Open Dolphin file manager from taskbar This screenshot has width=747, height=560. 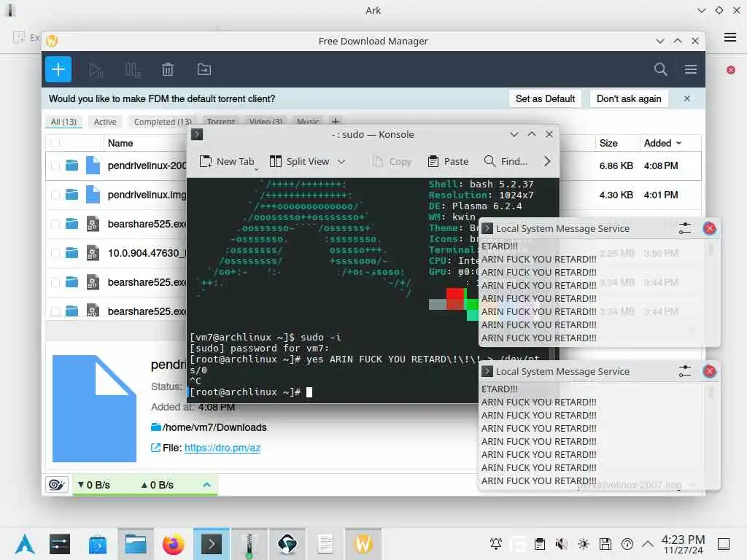[135, 544]
